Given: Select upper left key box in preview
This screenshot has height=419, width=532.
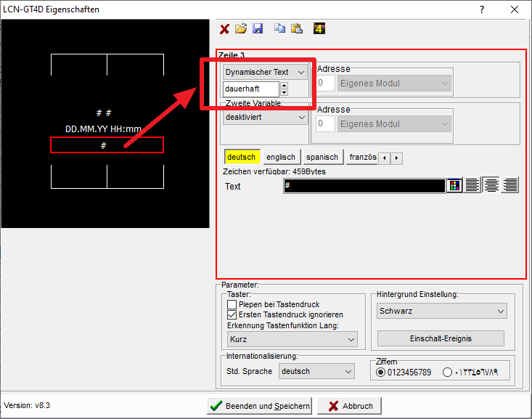Looking at the screenshot, I should click(79, 65).
